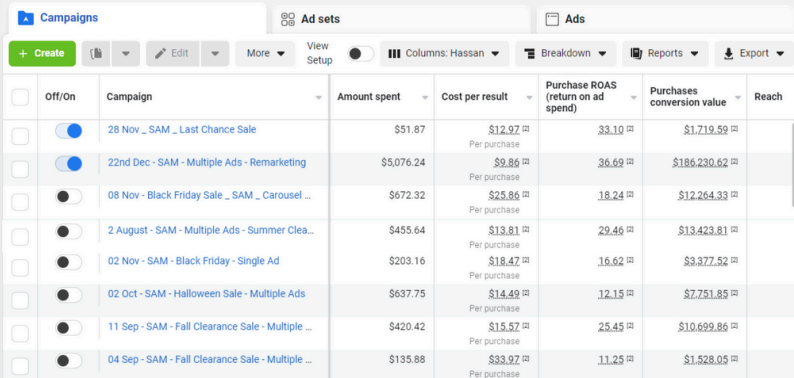Open Amount spent column sort arrow
Image resolution: width=794 pixels, height=378 pixels.
(x=425, y=97)
